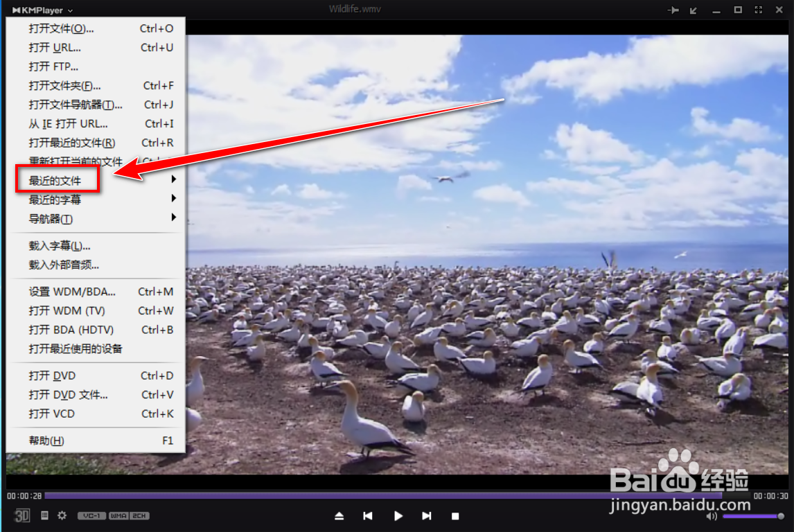The image size is (794, 532).
Task: Click the Wildlife.wmv title text
Action: coord(355,9)
